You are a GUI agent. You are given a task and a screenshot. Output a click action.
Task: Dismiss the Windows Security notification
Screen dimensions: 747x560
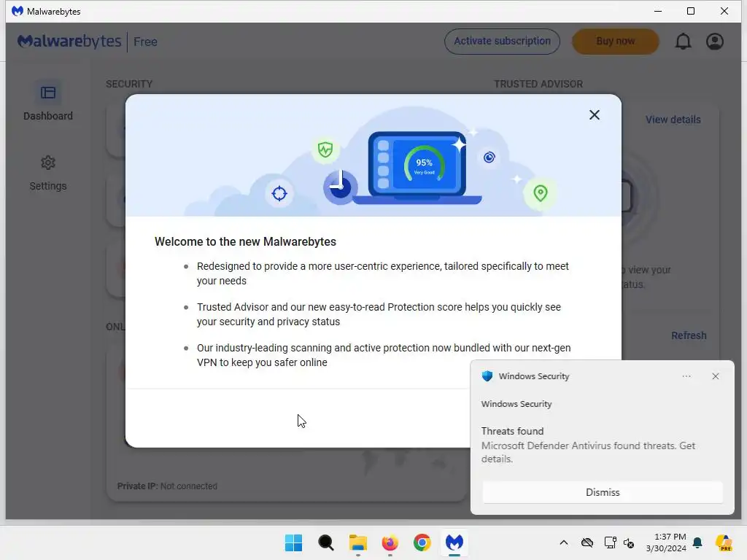pyautogui.click(x=603, y=492)
